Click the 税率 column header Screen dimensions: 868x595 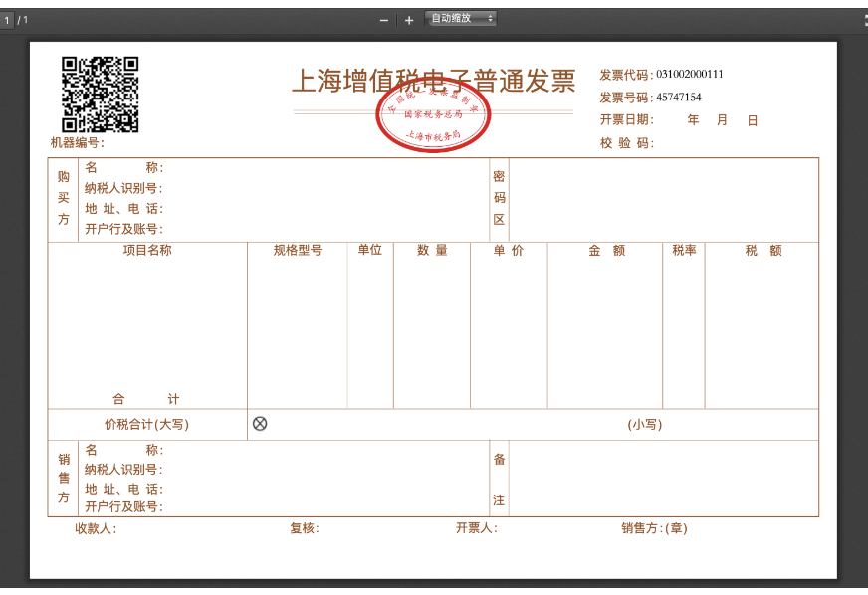coord(684,250)
